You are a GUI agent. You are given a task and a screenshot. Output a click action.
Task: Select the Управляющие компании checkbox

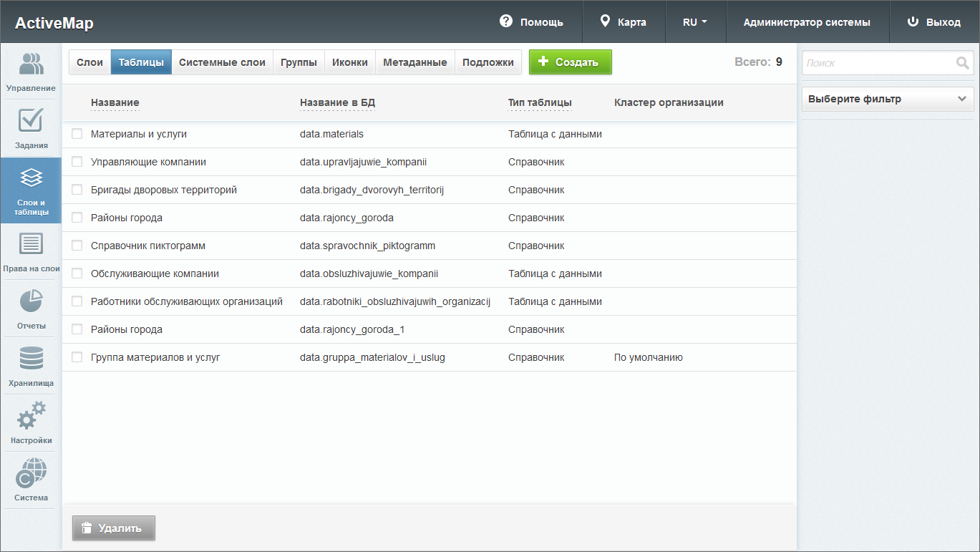(x=77, y=162)
